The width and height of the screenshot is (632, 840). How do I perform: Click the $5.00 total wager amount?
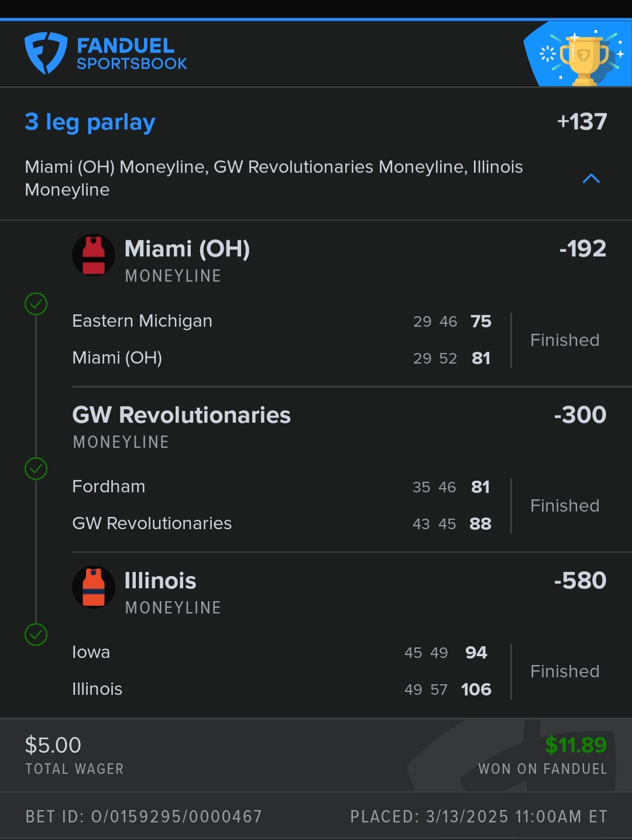point(53,745)
